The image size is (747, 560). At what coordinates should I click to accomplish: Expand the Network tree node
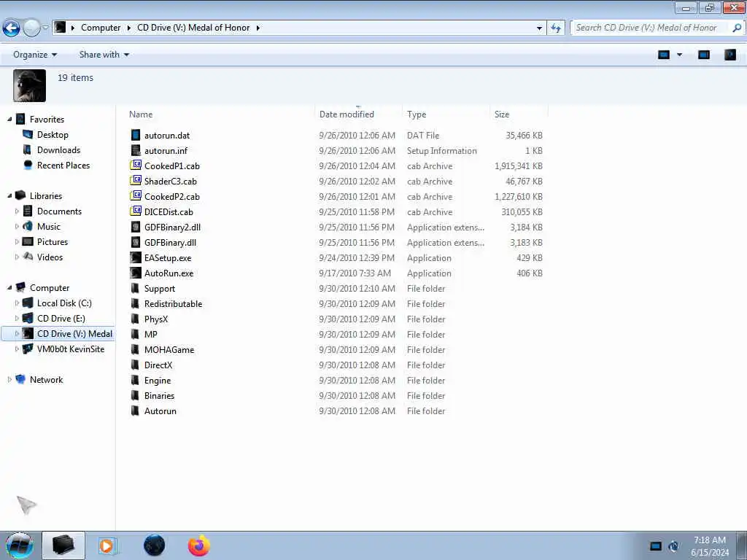pyautogui.click(x=9, y=379)
